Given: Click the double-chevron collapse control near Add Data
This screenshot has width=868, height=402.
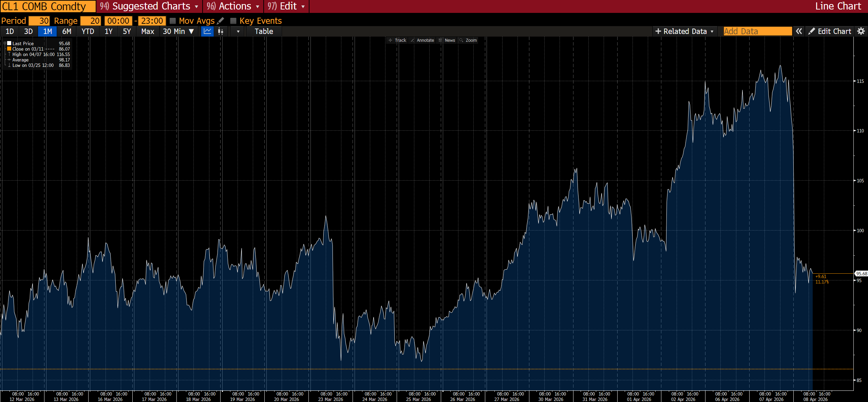Looking at the screenshot, I should tap(798, 31).
